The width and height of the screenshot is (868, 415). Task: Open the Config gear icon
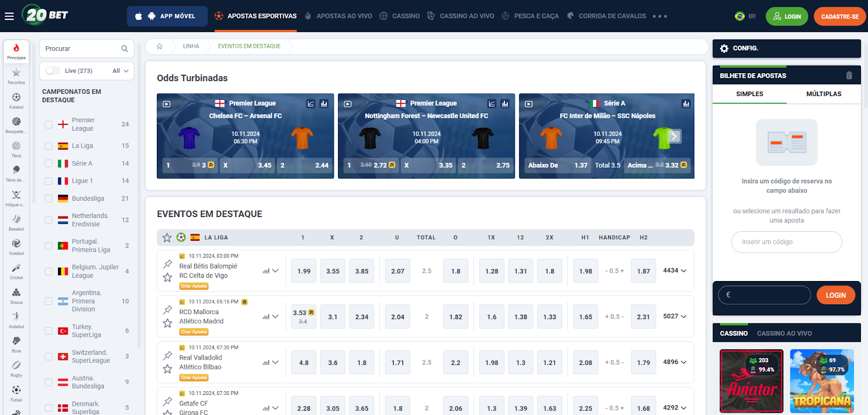click(724, 48)
